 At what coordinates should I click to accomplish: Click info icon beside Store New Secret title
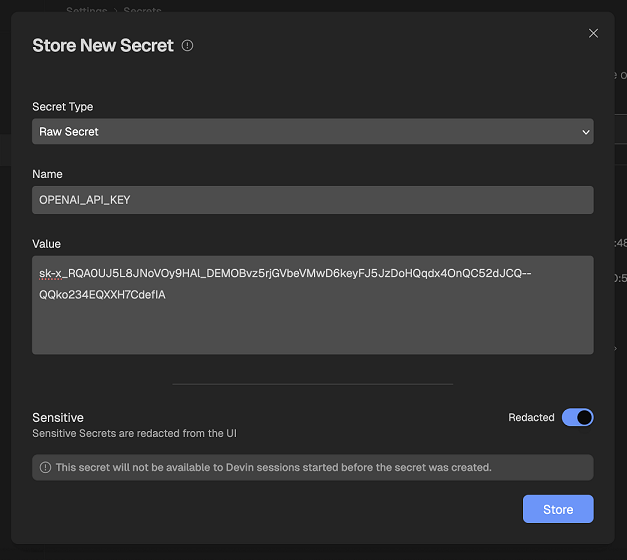click(187, 46)
